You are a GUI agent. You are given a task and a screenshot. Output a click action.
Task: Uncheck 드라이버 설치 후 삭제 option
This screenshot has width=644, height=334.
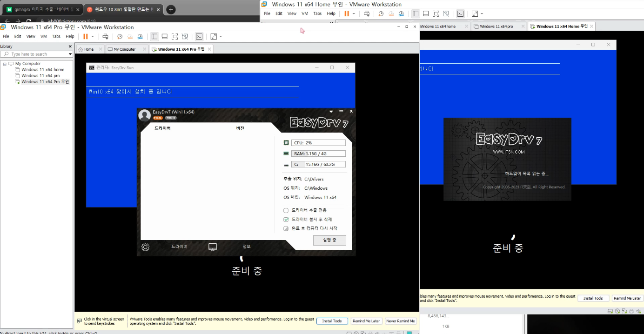tap(286, 219)
